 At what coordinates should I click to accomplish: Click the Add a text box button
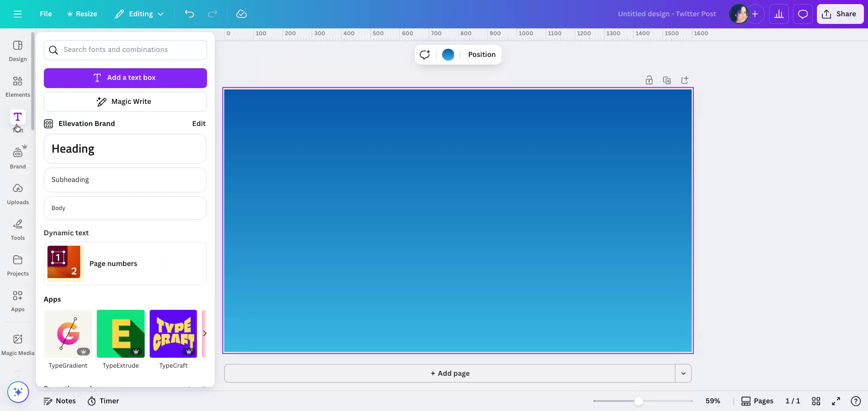[125, 78]
